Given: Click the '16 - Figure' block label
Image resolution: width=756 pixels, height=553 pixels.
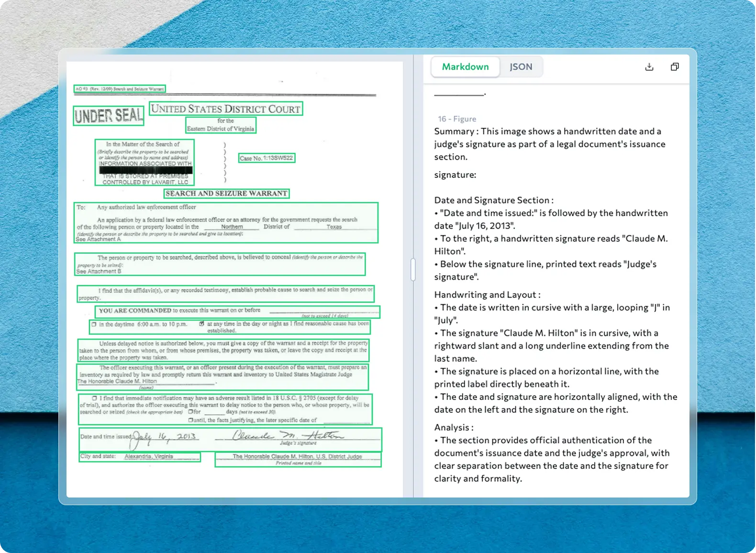Looking at the screenshot, I should coord(457,119).
